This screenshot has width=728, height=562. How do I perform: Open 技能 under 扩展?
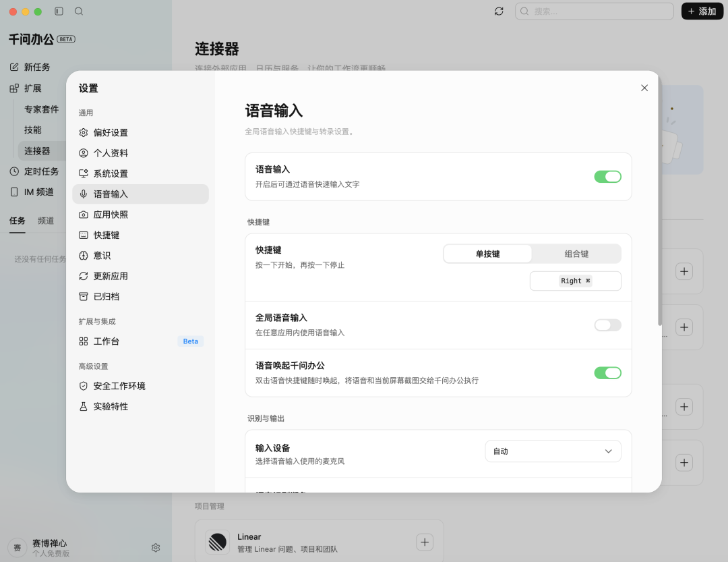click(x=33, y=130)
